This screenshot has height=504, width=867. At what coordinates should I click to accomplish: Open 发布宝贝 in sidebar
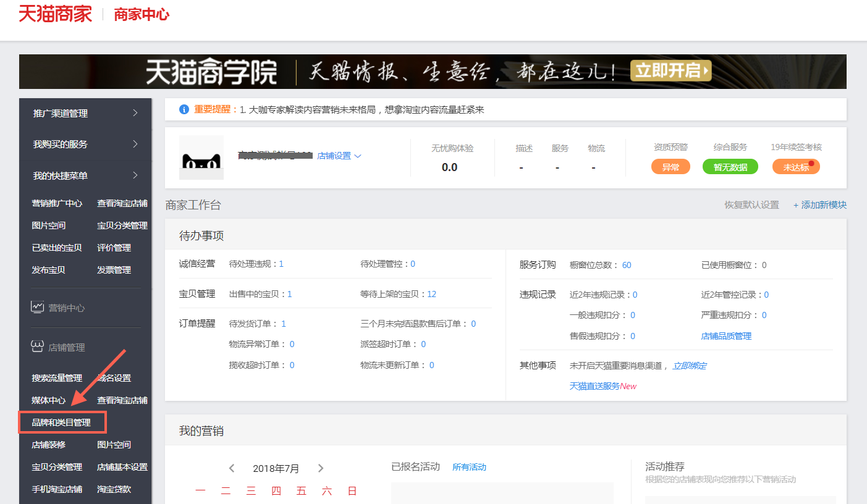pyautogui.click(x=49, y=270)
